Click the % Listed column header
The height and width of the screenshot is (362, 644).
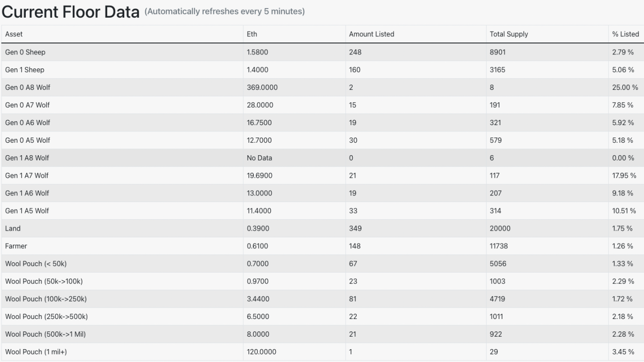[625, 34]
